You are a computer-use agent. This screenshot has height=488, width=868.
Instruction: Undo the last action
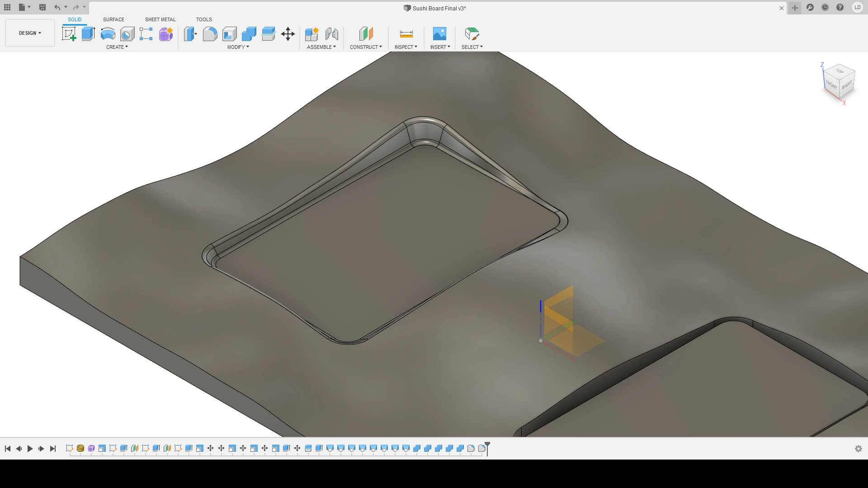(58, 7)
